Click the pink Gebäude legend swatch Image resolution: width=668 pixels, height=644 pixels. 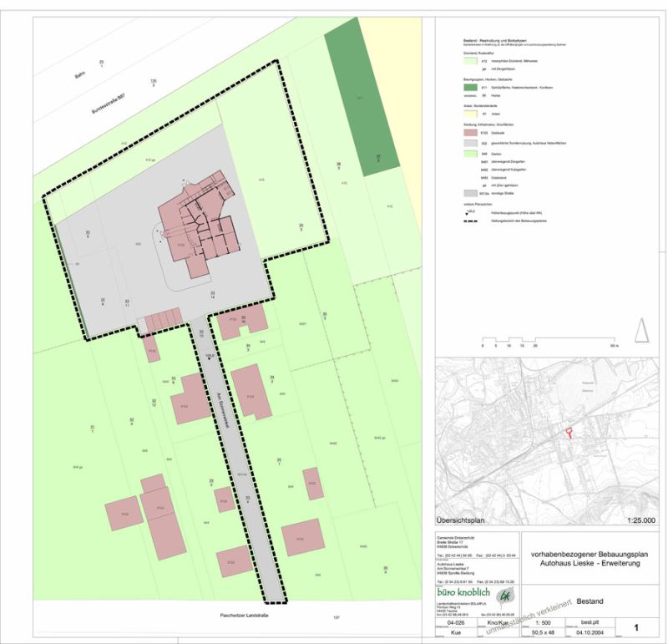(470, 133)
